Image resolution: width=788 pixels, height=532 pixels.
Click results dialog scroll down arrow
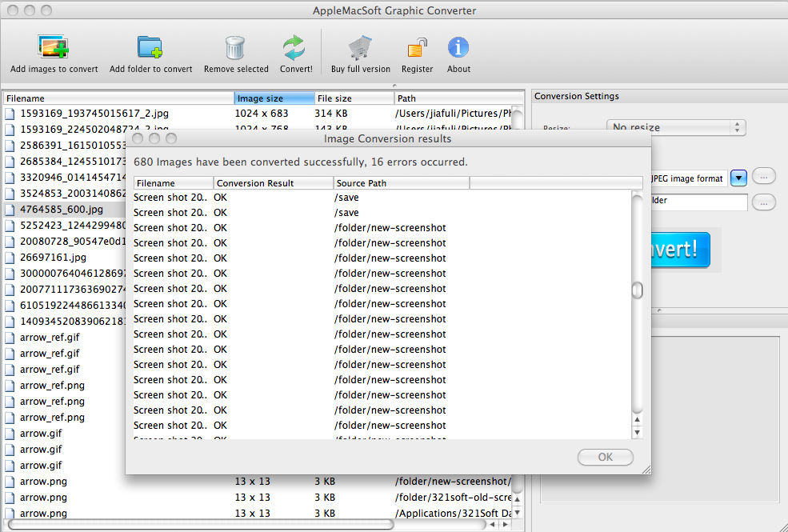click(x=638, y=432)
